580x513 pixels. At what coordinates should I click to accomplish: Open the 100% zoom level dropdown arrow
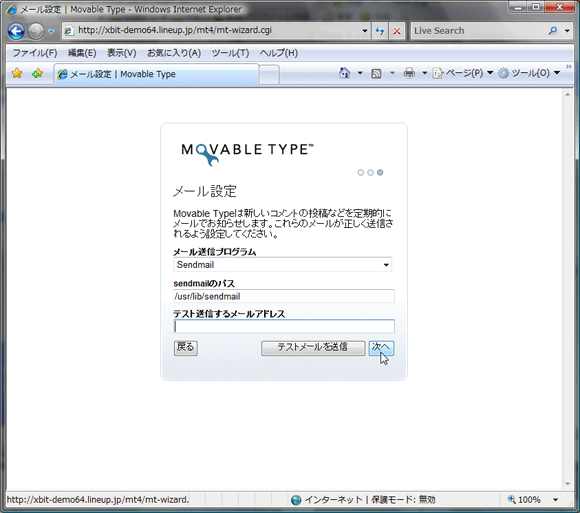tap(556, 500)
